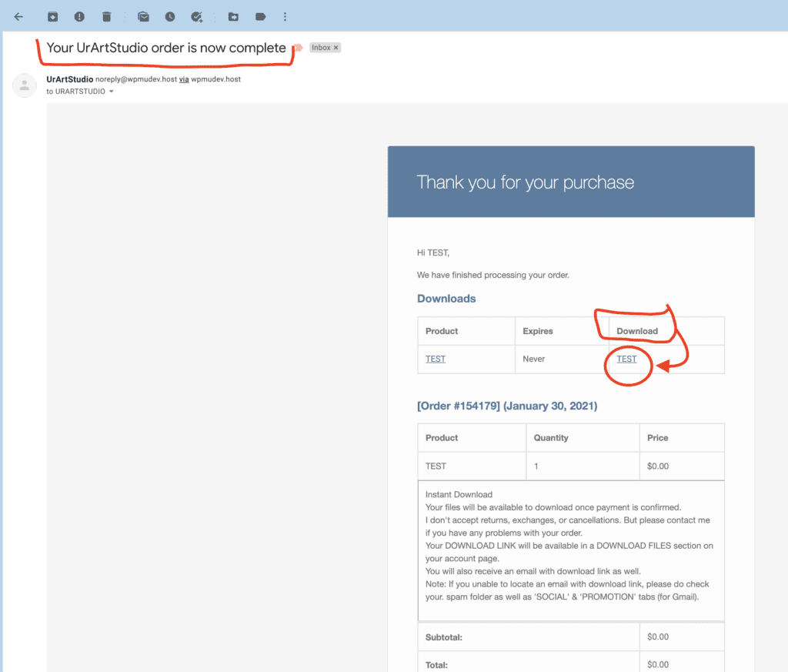Viewport: 788px width, 672px height.
Task: Select the email subject line text
Action: (x=166, y=48)
